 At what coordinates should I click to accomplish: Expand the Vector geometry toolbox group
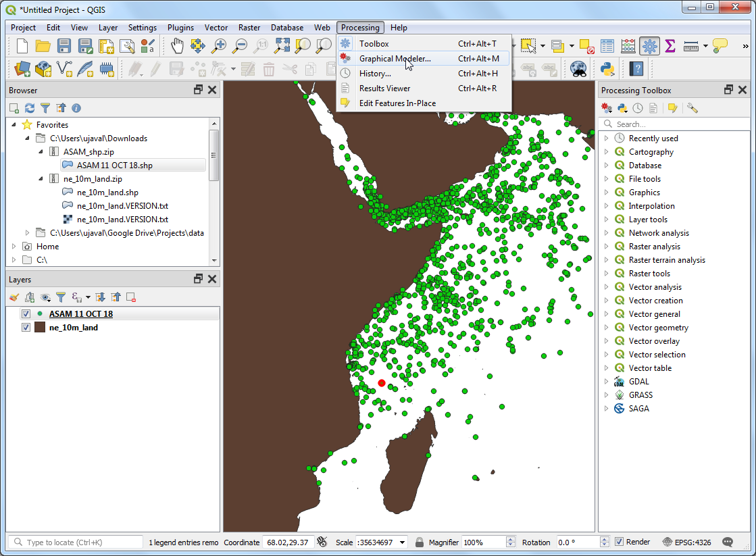tap(606, 328)
